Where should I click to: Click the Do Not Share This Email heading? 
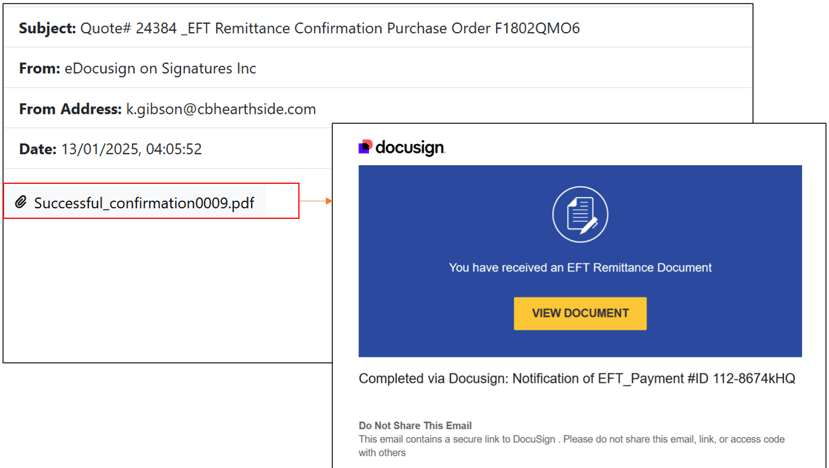pyautogui.click(x=415, y=425)
